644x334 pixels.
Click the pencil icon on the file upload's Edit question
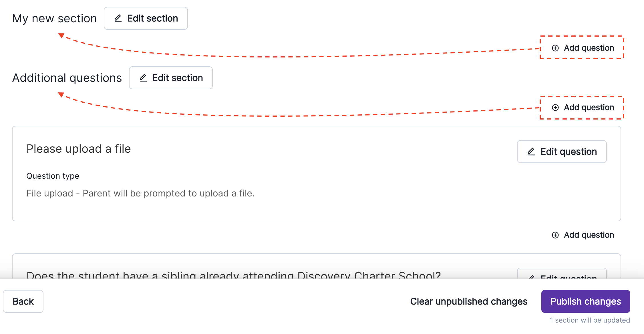point(531,152)
